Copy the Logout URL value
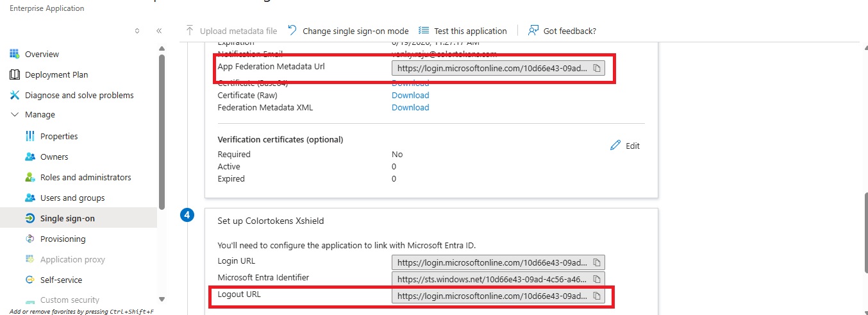The width and height of the screenshot is (868, 315). [596, 296]
